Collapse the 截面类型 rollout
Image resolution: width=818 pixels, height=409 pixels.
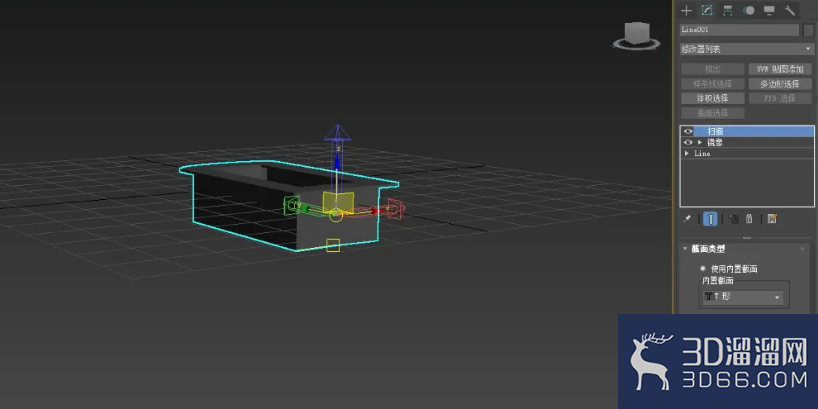click(x=685, y=249)
